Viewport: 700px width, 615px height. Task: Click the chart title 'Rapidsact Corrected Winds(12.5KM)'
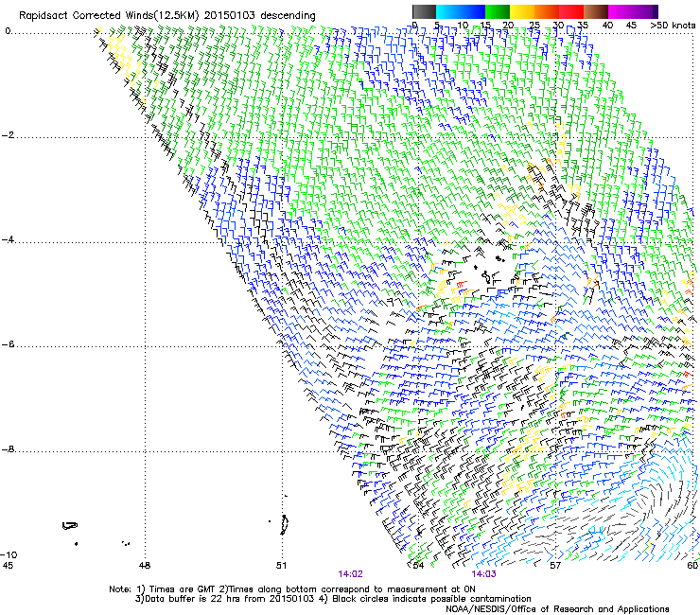[x=109, y=16]
